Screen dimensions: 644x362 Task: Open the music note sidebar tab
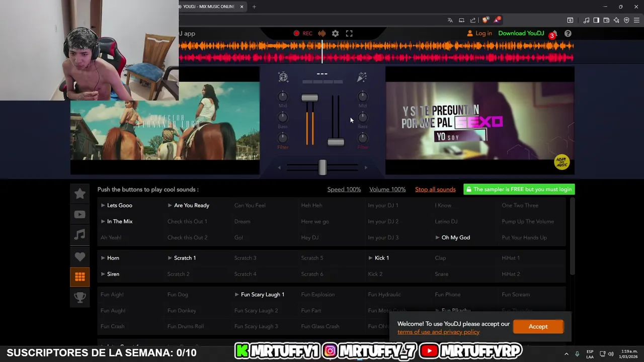[79, 235]
